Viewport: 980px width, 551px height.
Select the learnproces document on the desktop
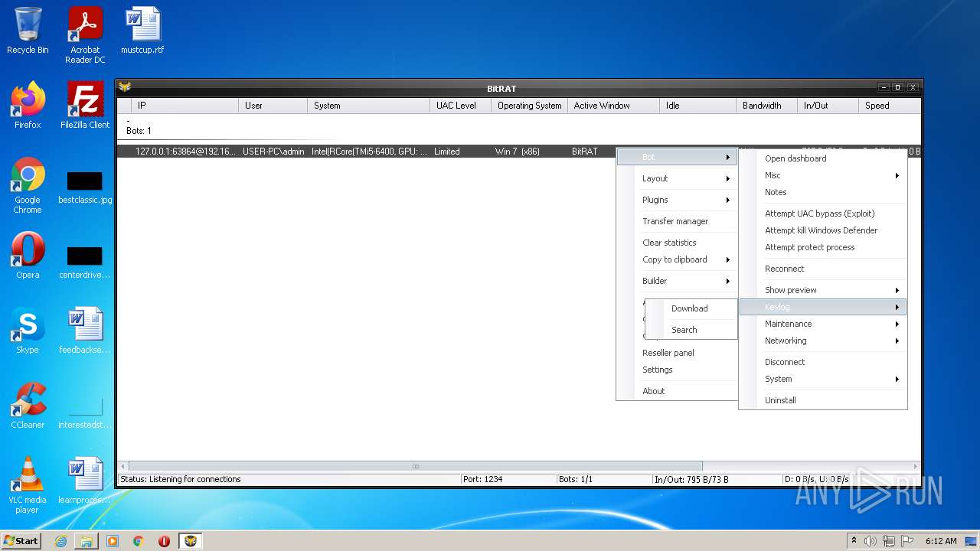pos(85,481)
